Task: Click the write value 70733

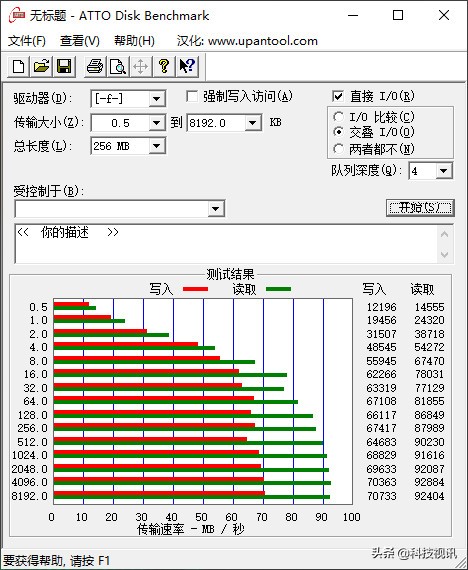Action: (x=381, y=496)
